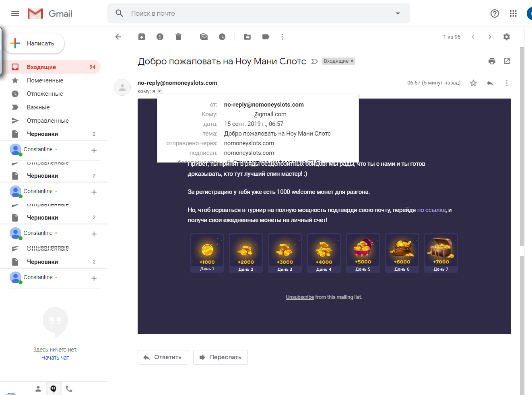532x395 pixels.
Task: Follow the 'по ссылке' confirmation link
Action: point(431,210)
